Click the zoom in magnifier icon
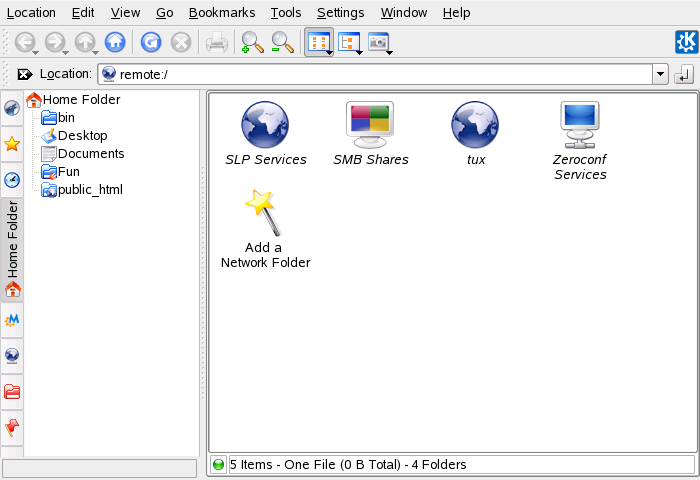The width and height of the screenshot is (700, 480). [252, 43]
